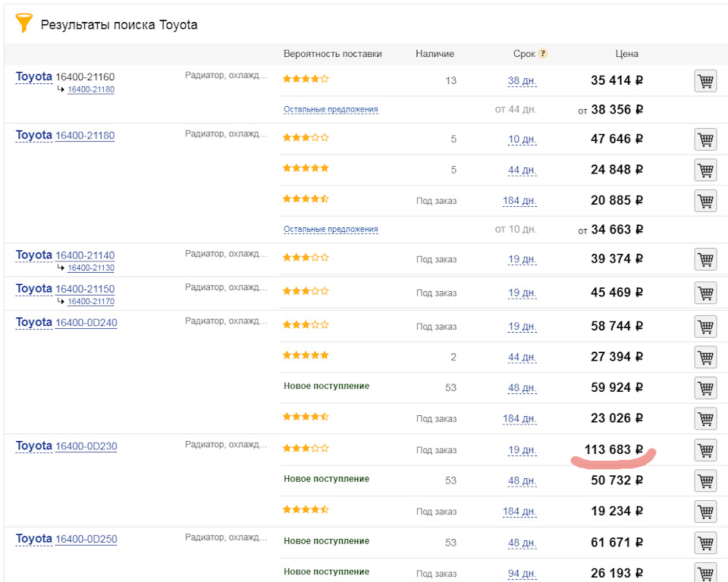Viewport: 728px width, 582px height.
Task: Expand remaining offers priced from 34 663 ₽
Action: (331, 229)
